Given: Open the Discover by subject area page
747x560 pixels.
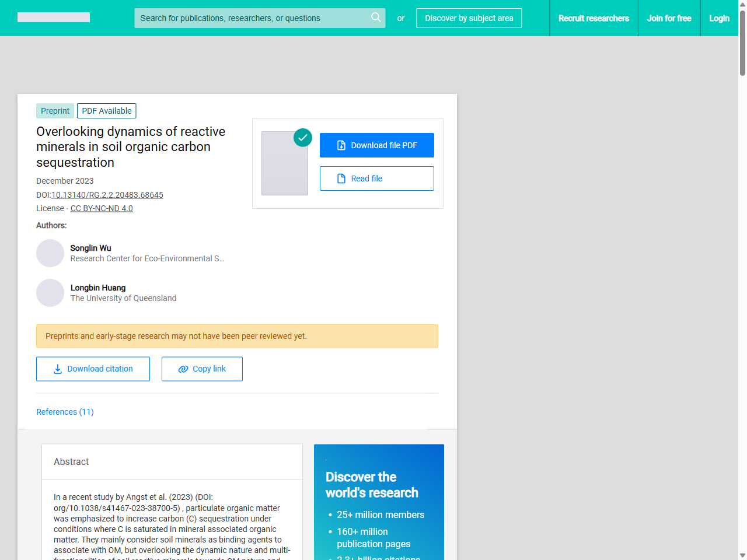Looking at the screenshot, I should [469, 18].
